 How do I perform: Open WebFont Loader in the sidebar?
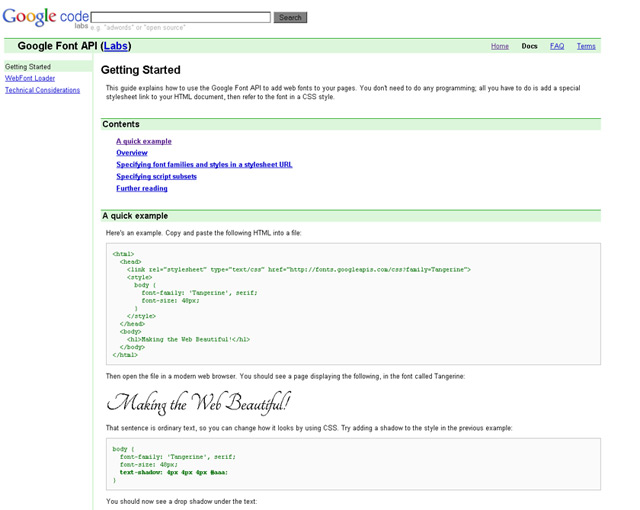[30, 78]
